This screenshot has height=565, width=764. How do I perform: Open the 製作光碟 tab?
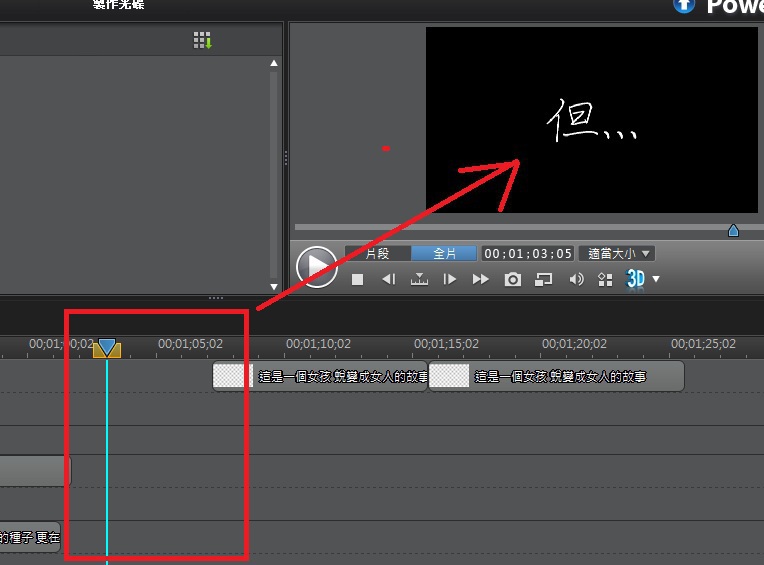118,5
